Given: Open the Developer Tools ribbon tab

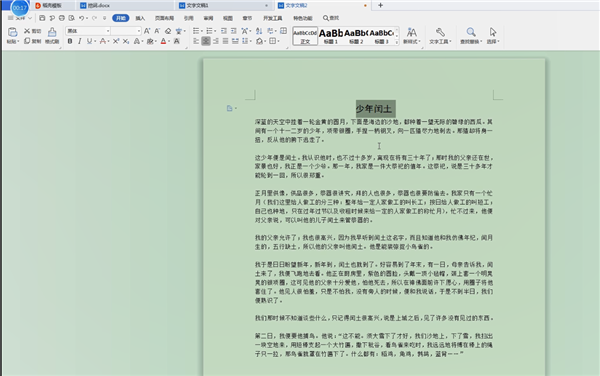Looking at the screenshot, I should (x=272, y=18).
